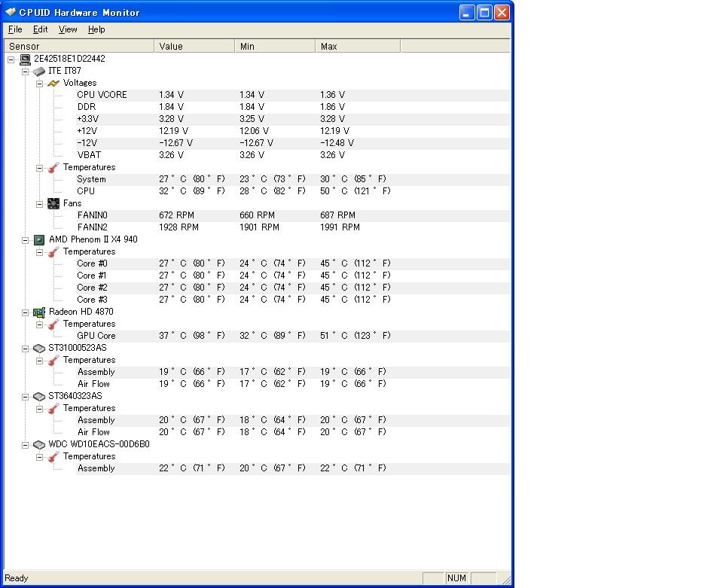
Task: Select Assembly under WDC WD10EACS-00D6B0
Action: 293,468
